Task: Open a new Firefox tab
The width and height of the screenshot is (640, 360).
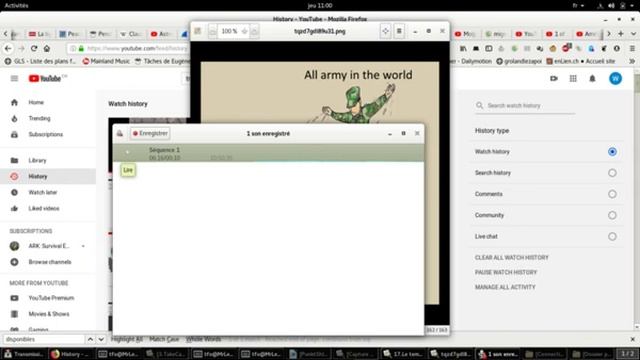Action: tap(621, 34)
